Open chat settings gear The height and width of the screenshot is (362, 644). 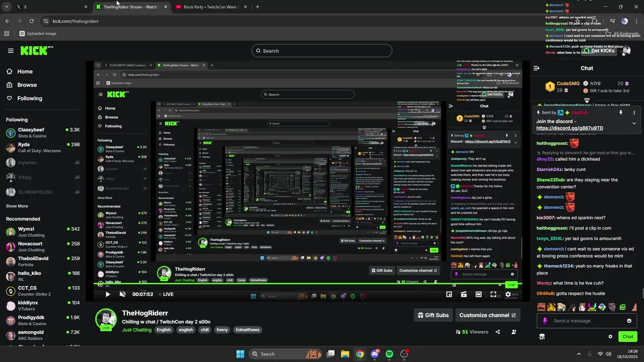pos(610,336)
